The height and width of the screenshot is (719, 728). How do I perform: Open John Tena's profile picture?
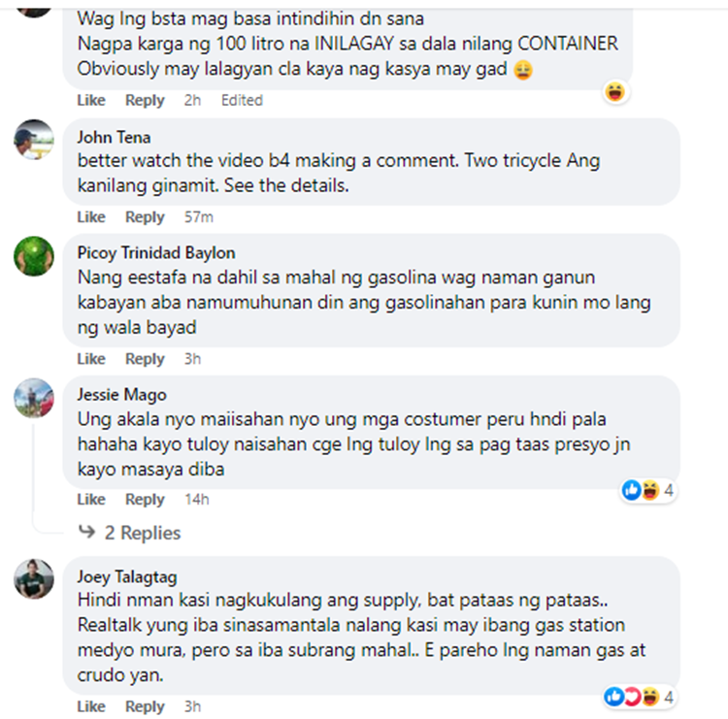point(34,140)
